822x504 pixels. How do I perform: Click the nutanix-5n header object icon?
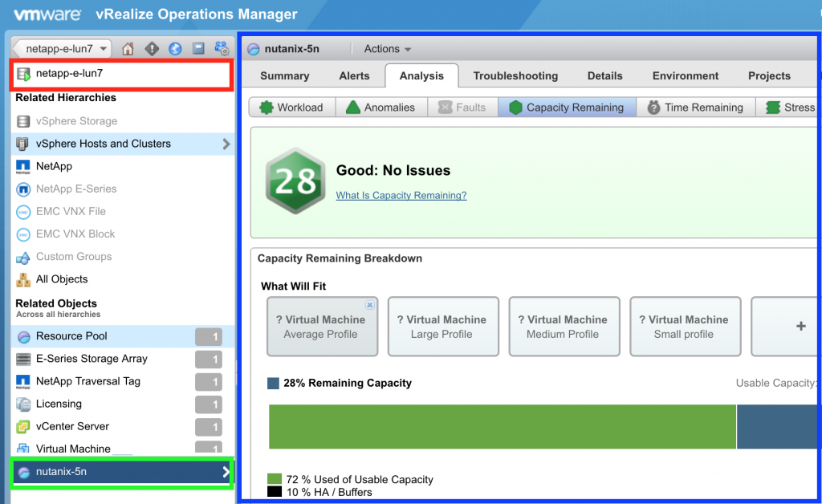click(x=254, y=49)
